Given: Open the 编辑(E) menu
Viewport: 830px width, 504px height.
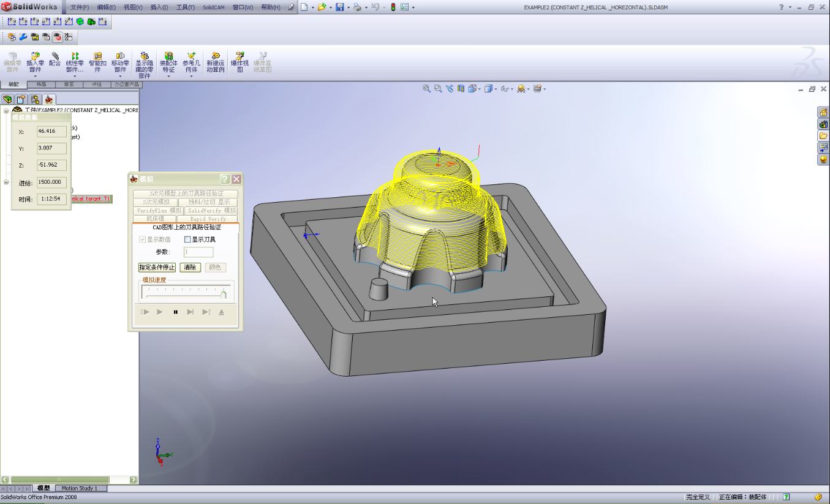Looking at the screenshot, I should 106,7.
